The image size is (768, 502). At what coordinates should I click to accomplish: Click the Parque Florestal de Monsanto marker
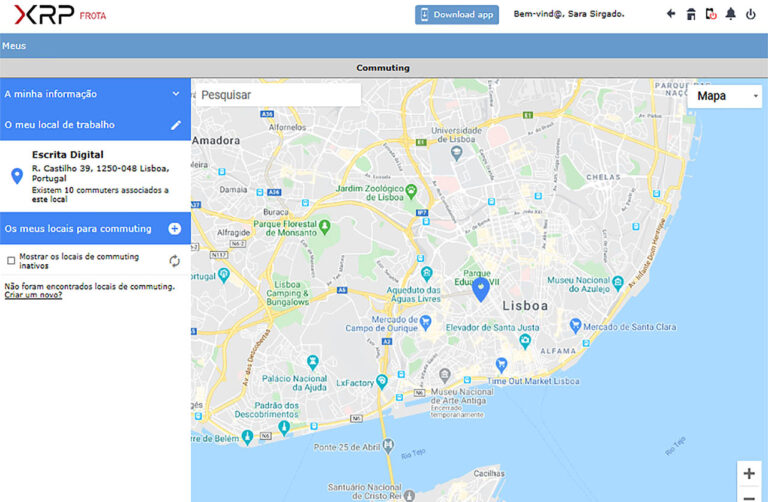click(x=324, y=226)
